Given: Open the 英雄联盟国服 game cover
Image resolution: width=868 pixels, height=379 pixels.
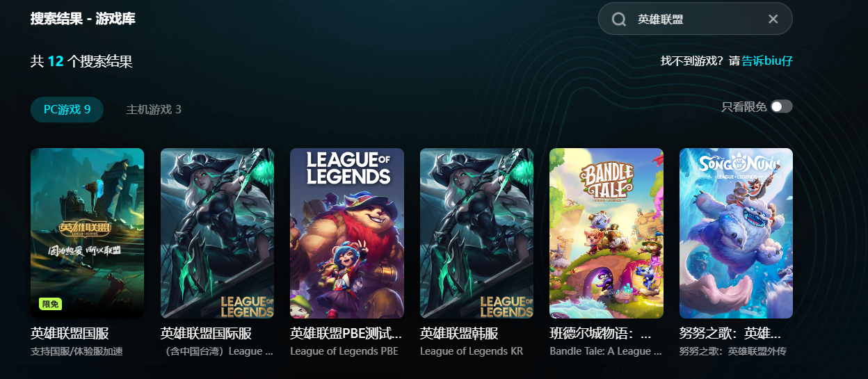Looking at the screenshot, I should coord(87,233).
